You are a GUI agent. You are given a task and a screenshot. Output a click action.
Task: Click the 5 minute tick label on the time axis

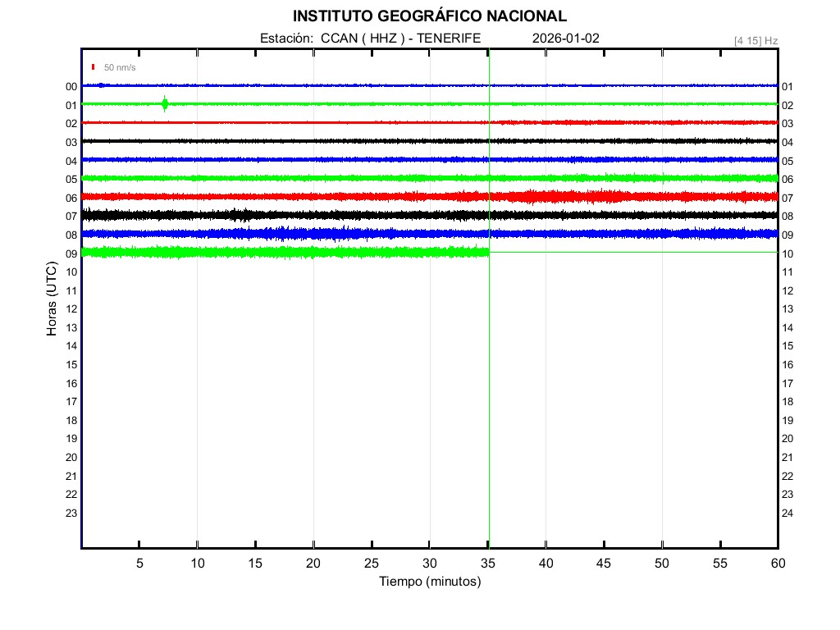click(139, 564)
